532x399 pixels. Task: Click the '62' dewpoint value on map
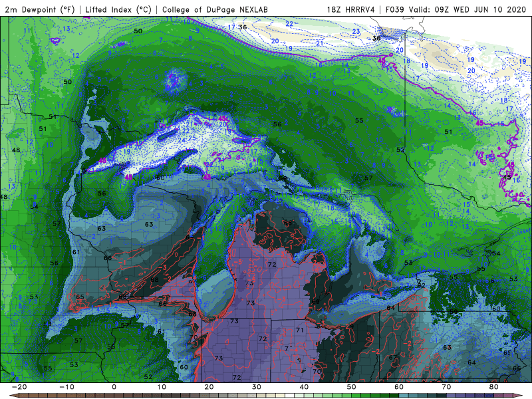point(421,286)
